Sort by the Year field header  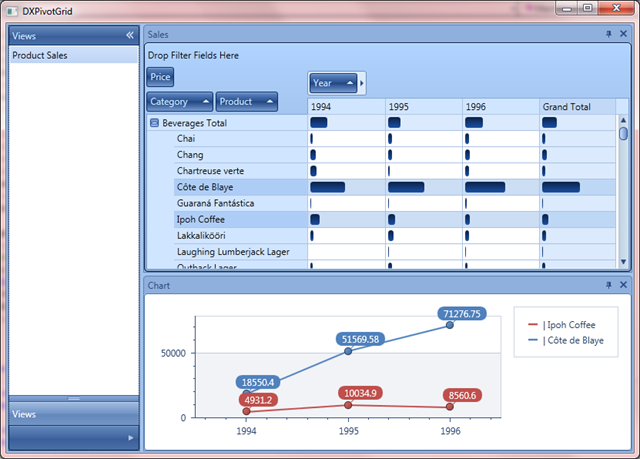(x=333, y=83)
